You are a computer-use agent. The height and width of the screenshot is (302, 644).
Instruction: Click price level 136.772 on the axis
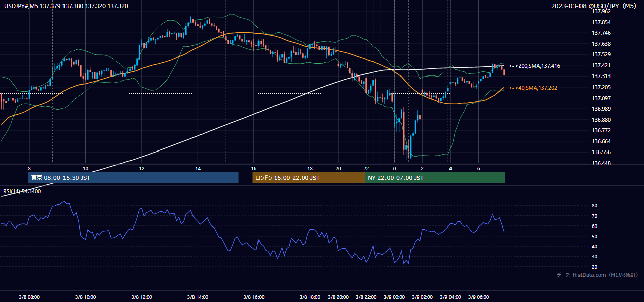pos(601,130)
